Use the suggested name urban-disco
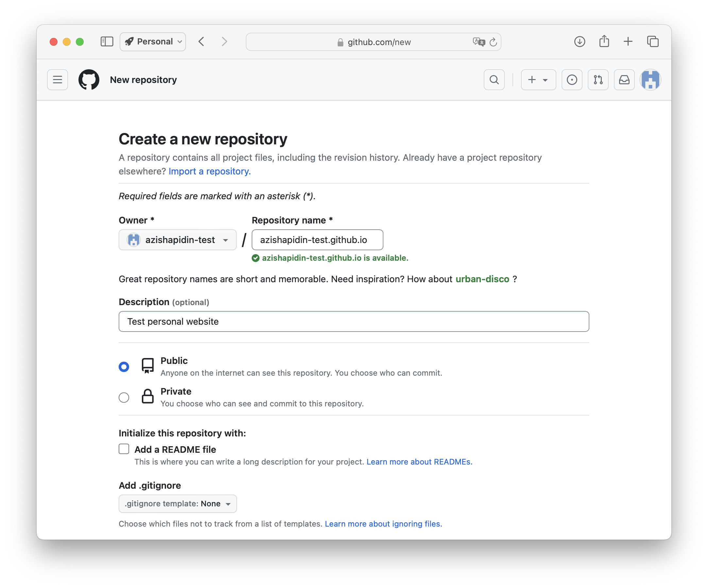This screenshot has height=588, width=708. (x=482, y=279)
